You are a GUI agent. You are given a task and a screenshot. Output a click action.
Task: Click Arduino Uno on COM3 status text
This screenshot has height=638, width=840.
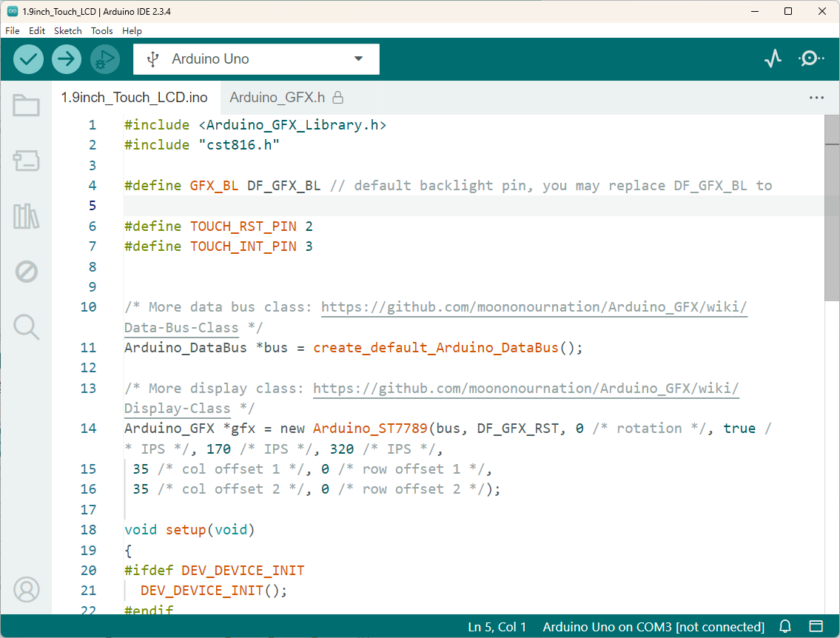click(653, 627)
